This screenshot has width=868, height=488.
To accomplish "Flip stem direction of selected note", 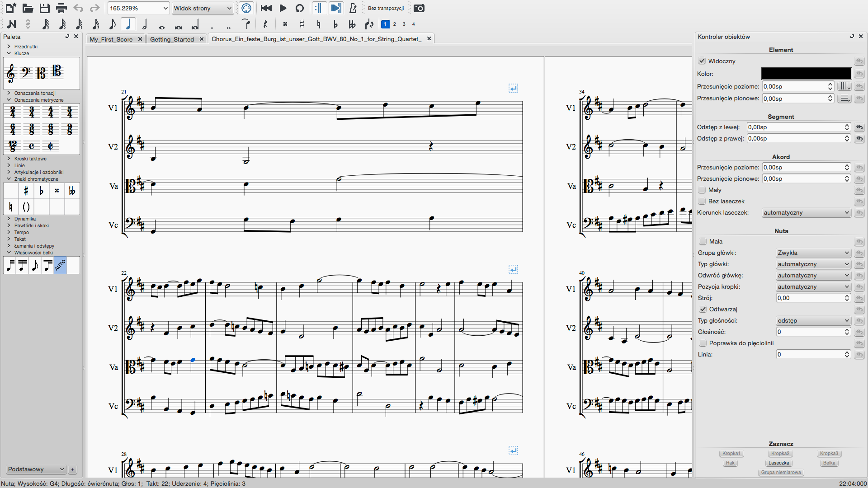I will tap(369, 24).
